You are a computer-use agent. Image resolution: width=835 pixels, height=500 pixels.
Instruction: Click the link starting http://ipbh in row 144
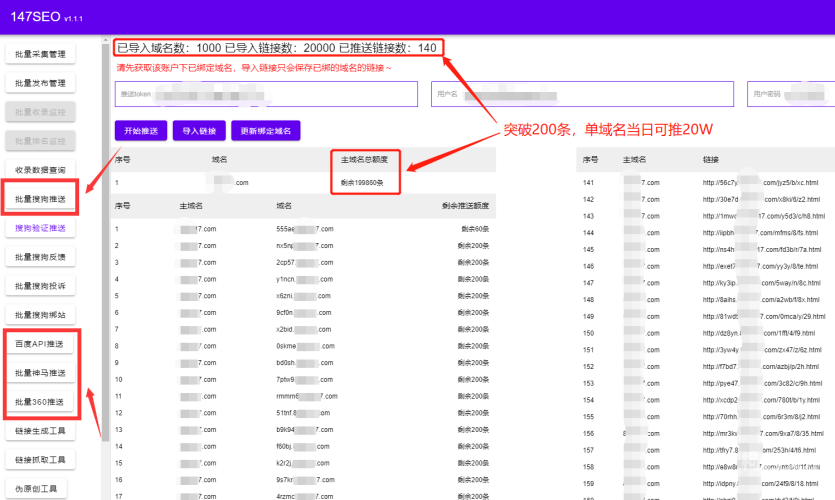click(760, 233)
